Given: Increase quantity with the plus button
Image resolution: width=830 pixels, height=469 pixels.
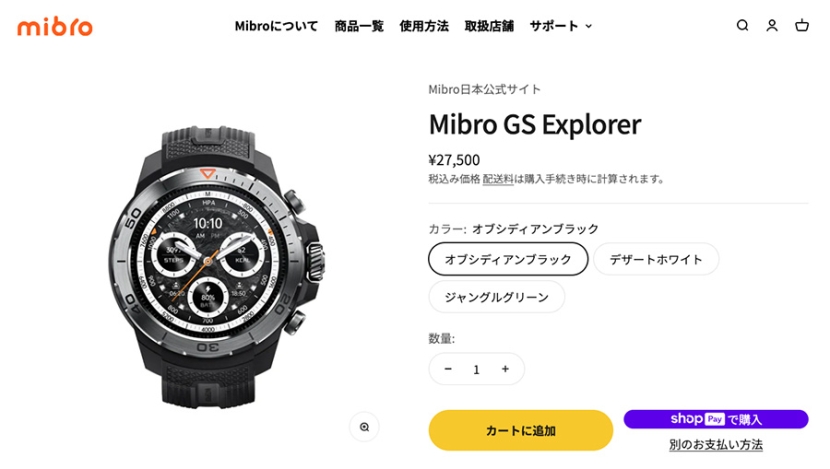Looking at the screenshot, I should [x=505, y=369].
